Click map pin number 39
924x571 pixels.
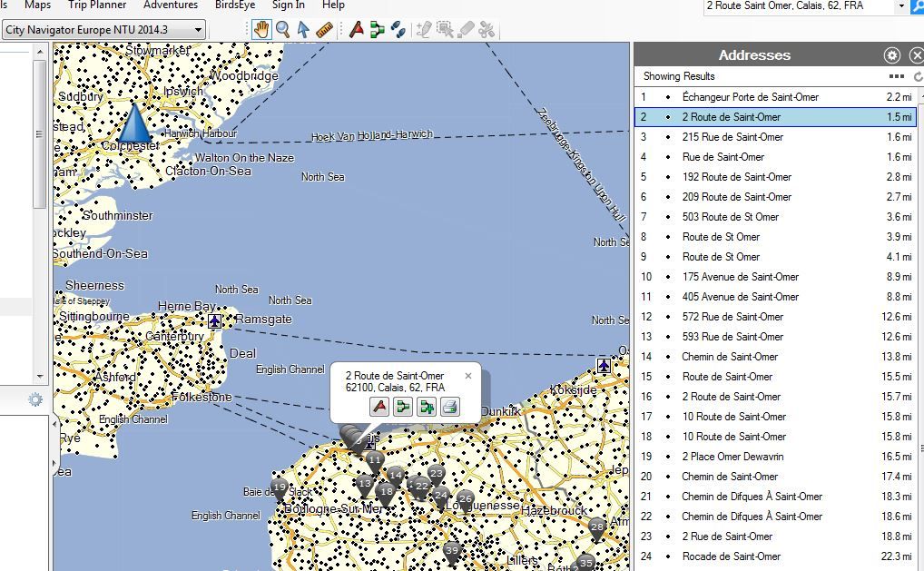[452, 553]
